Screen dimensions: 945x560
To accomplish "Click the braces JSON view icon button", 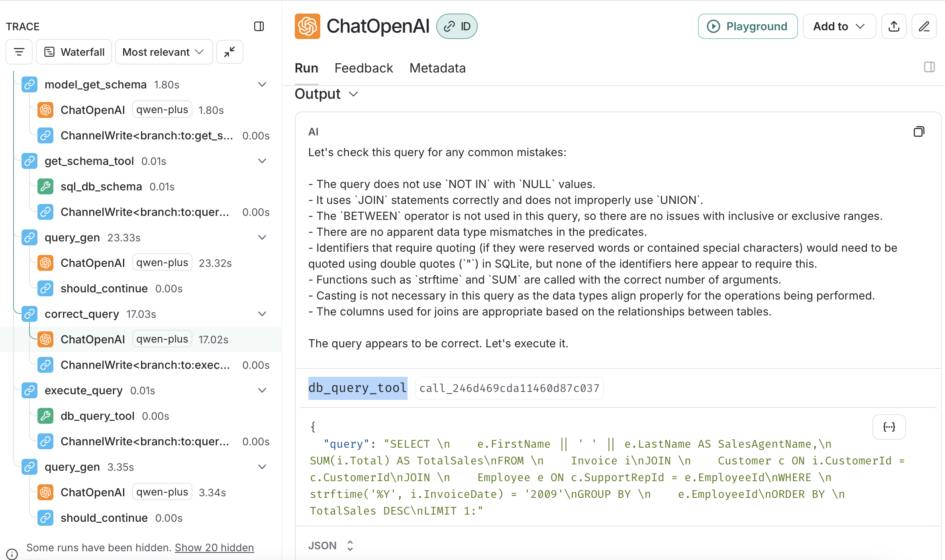I will [889, 427].
